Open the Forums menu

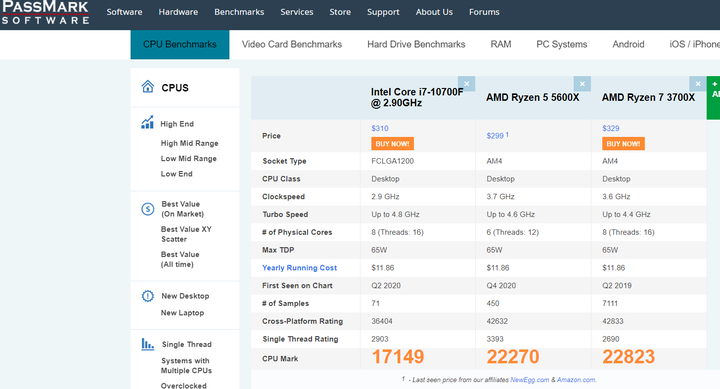tap(484, 12)
